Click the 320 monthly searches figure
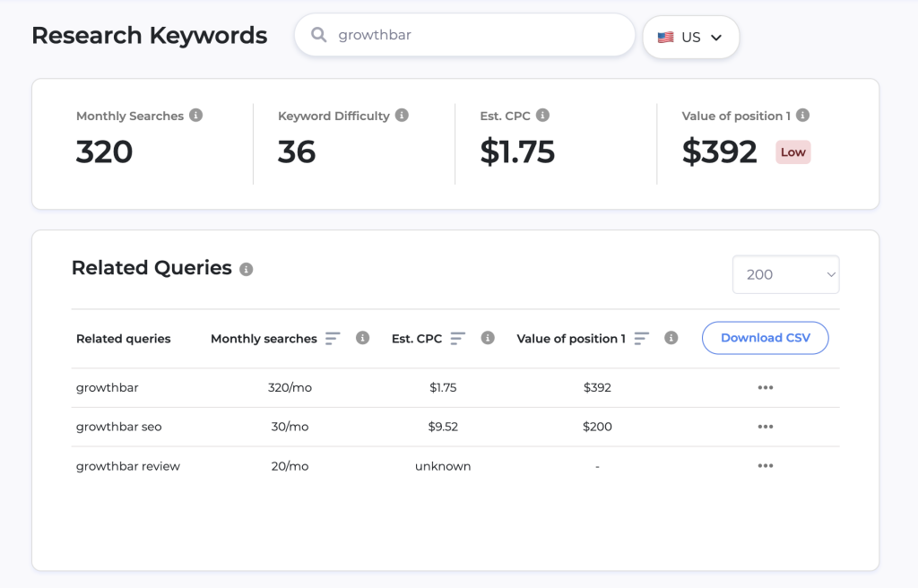Screen dimensions: 918x588 104,152
